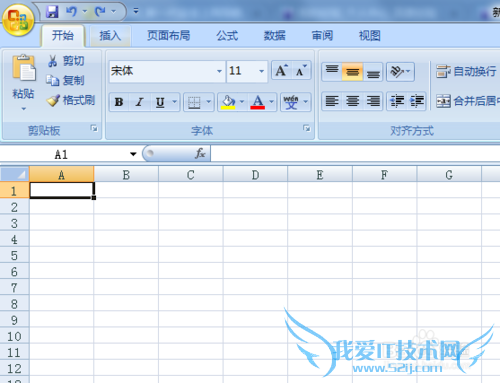Viewport: 500px width, 383px height.
Task: Click 合并后居中 merge and center
Action: pyautogui.click(x=467, y=101)
